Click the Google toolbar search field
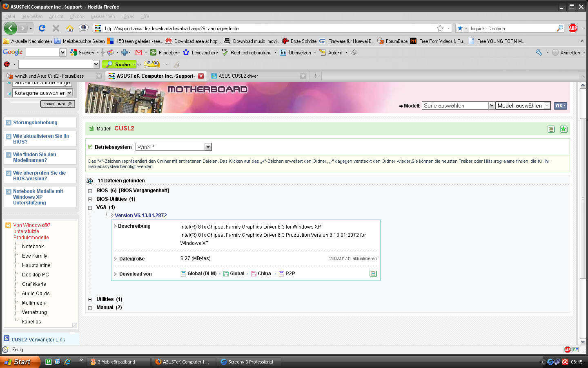 coord(42,52)
